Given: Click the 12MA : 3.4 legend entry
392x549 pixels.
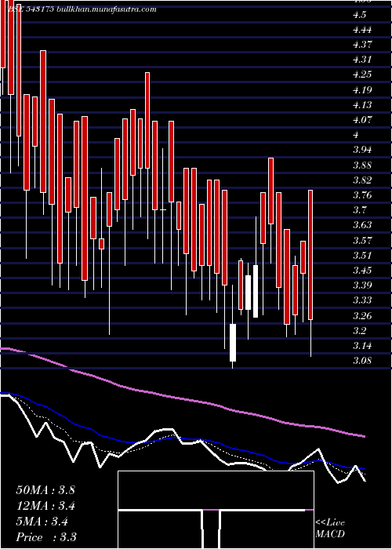Looking at the screenshot, I should (45, 506).
